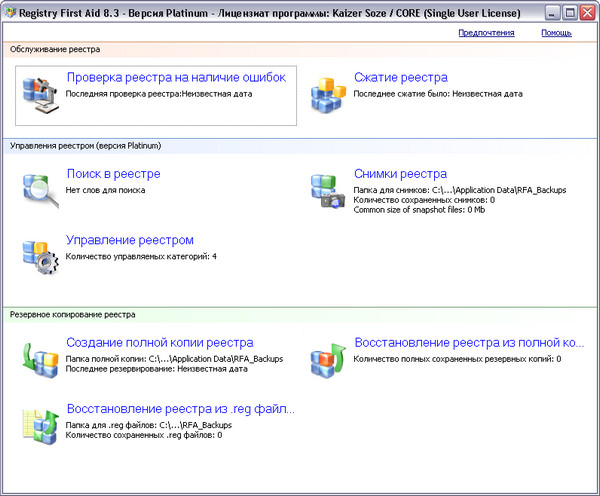Click the registry error check icon
Screen dimensions: 600x496
(x=41, y=92)
